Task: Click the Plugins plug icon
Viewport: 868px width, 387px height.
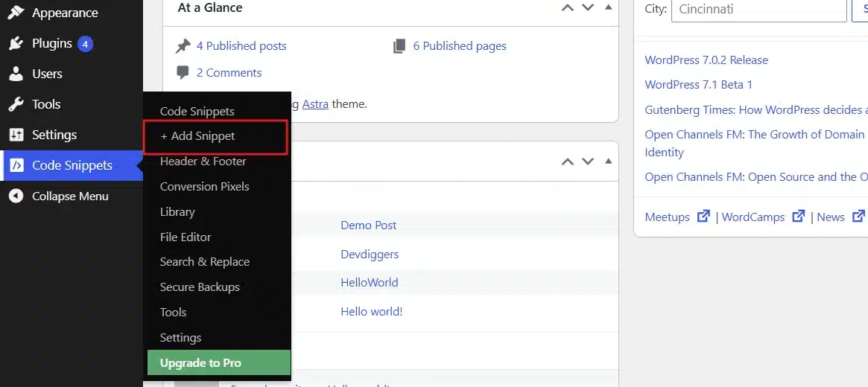Action: [x=16, y=43]
